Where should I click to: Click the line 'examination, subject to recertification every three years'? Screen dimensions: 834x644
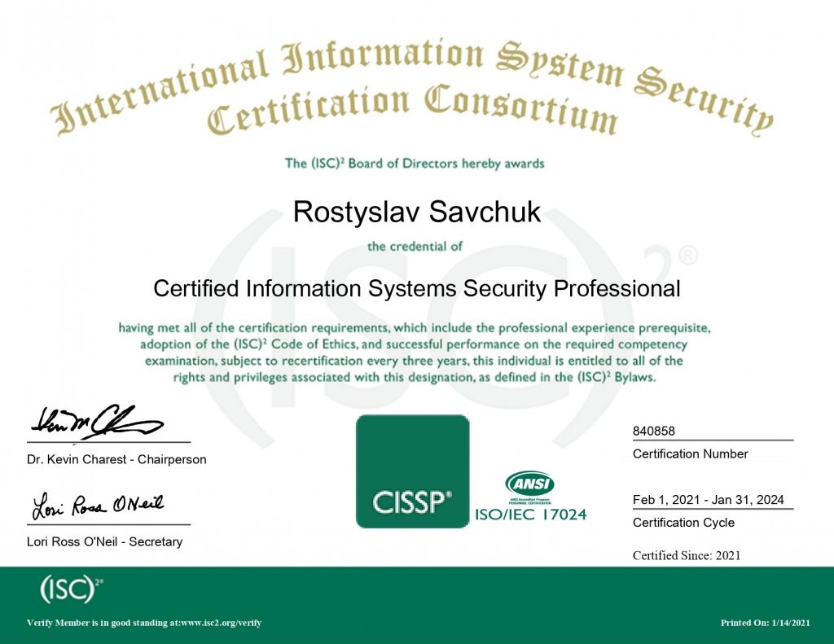point(414,361)
